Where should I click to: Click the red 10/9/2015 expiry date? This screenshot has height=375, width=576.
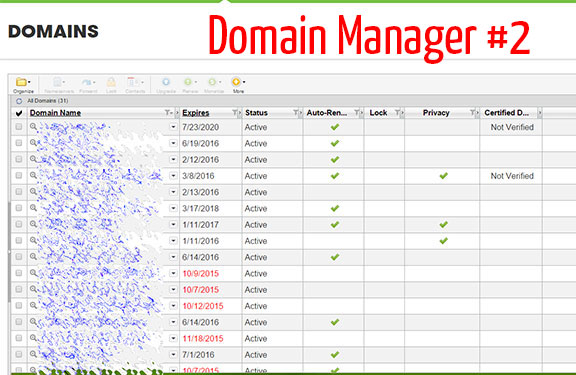point(201,273)
